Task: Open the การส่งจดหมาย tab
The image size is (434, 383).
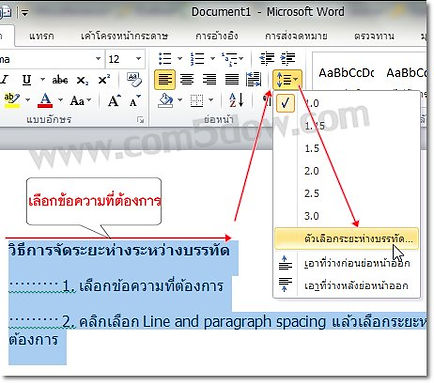Action: point(296,35)
